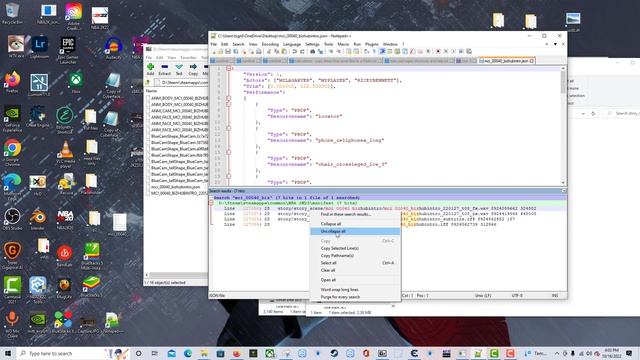640x360 pixels.
Task: Open the Recycle Bin desktop icon
Action: 12,13
